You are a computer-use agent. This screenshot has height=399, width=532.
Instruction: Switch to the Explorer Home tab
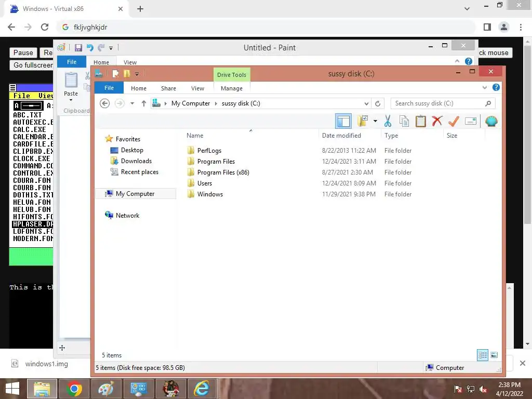pos(138,88)
